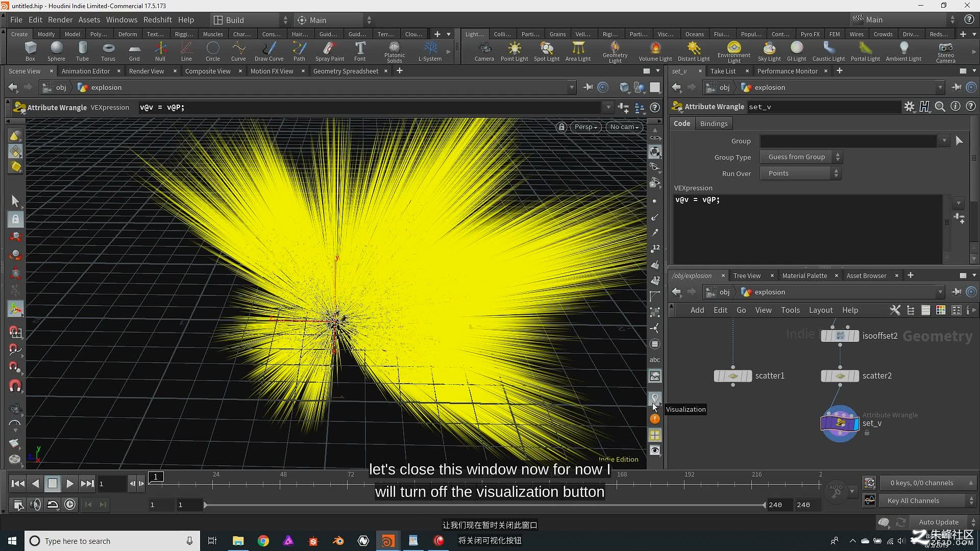The width and height of the screenshot is (980, 551).
Task: Switch to the Bindings tab
Action: [x=714, y=124]
